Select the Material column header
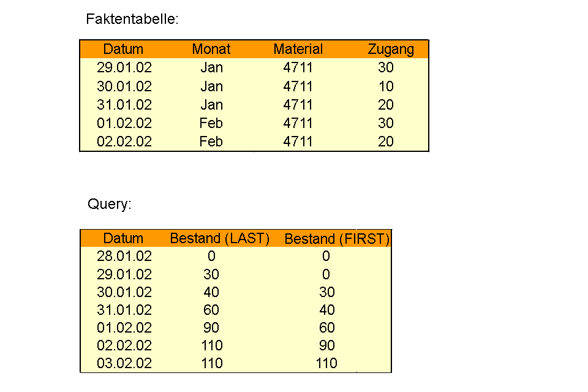The width and height of the screenshot is (588, 392). pos(298,50)
